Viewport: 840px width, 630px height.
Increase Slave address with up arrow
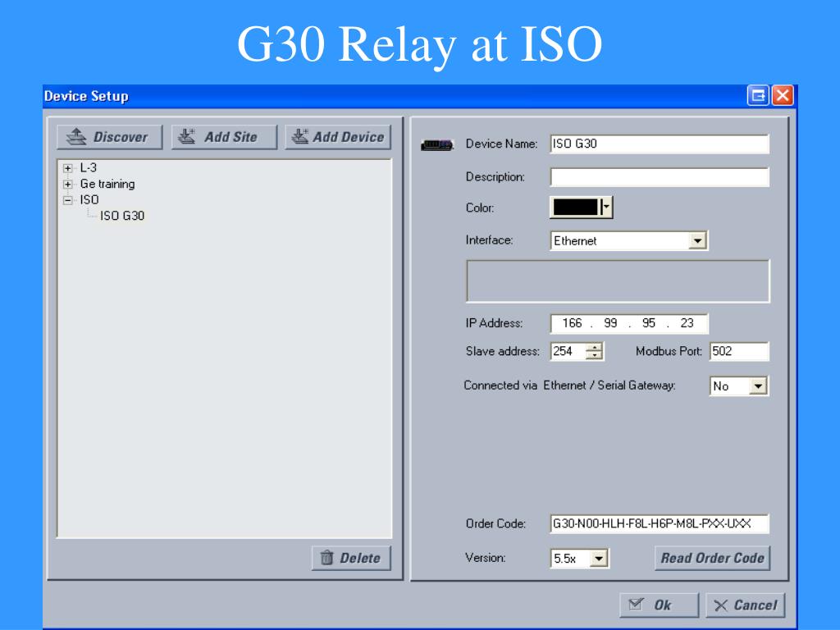[594, 348]
